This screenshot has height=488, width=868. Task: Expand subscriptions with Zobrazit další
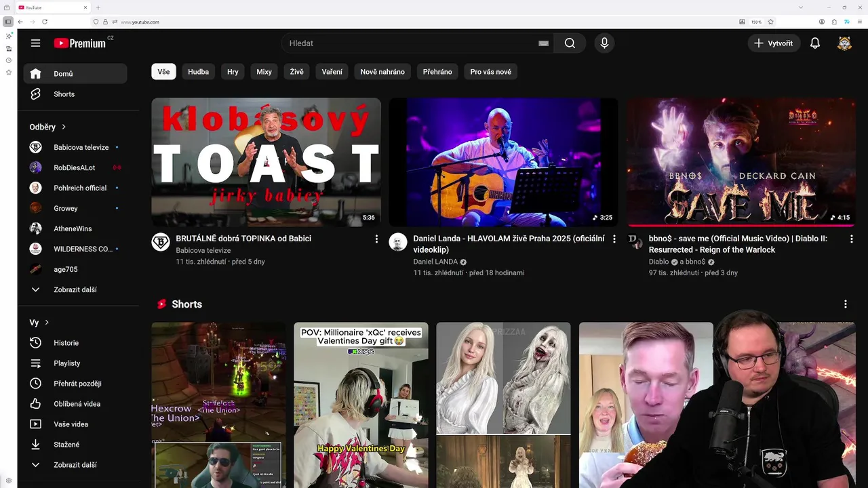(75, 289)
